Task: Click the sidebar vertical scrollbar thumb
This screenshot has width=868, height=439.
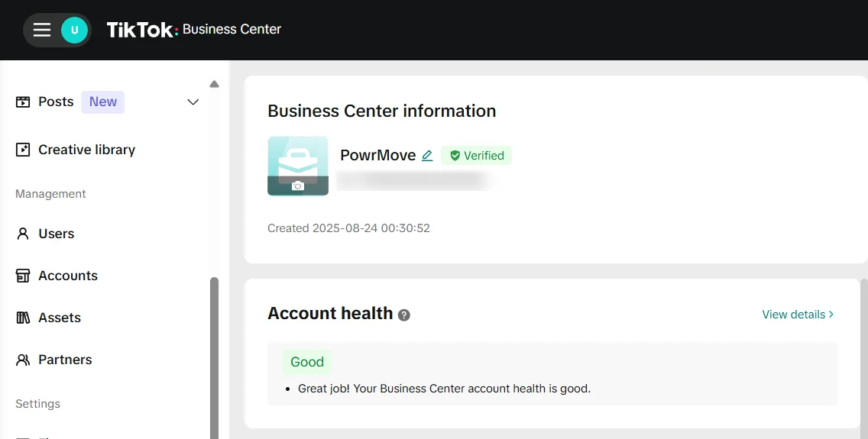Action: pos(214,358)
